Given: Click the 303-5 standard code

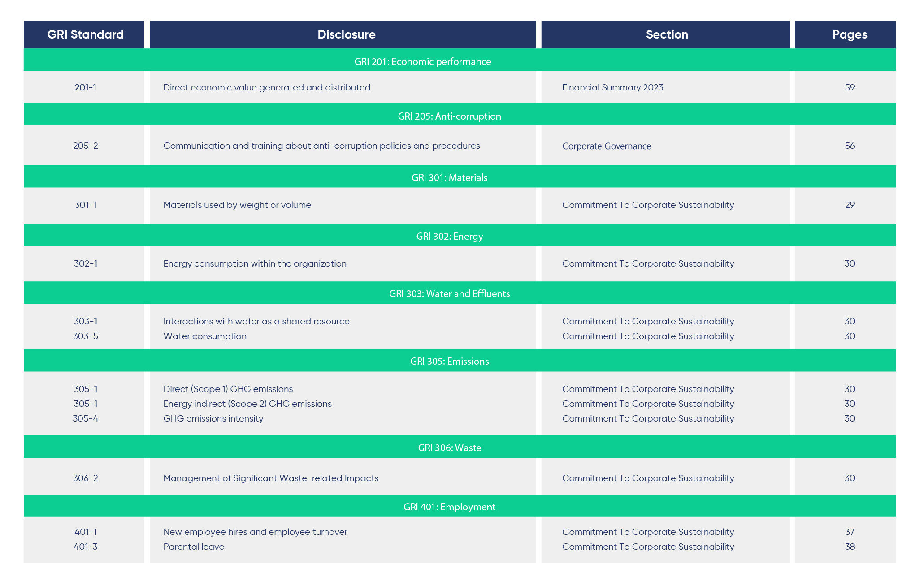Looking at the screenshot, I should (86, 336).
